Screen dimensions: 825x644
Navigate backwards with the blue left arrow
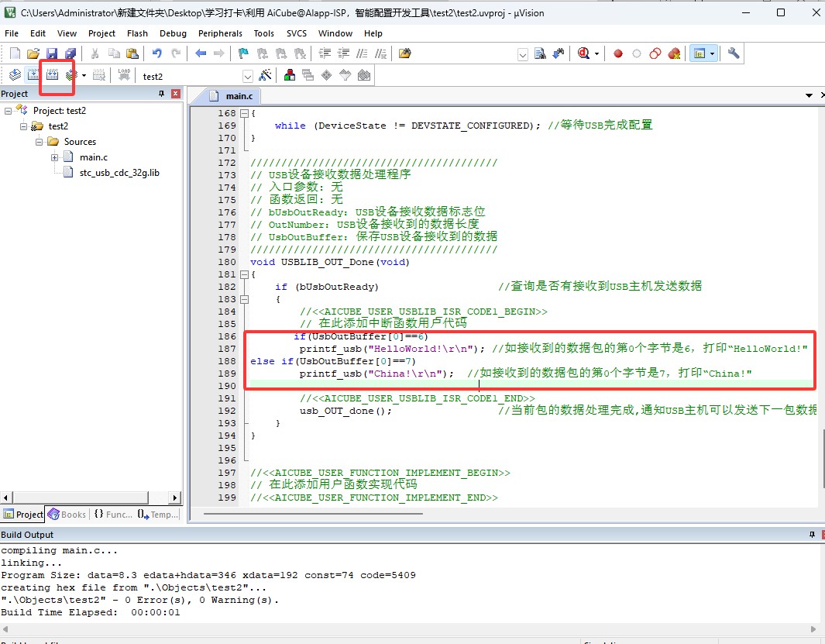[x=201, y=53]
